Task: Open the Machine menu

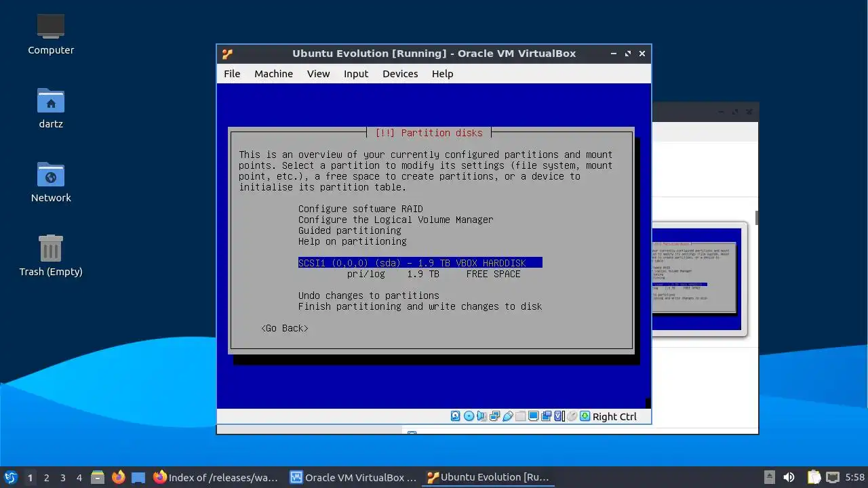Action: coord(273,74)
